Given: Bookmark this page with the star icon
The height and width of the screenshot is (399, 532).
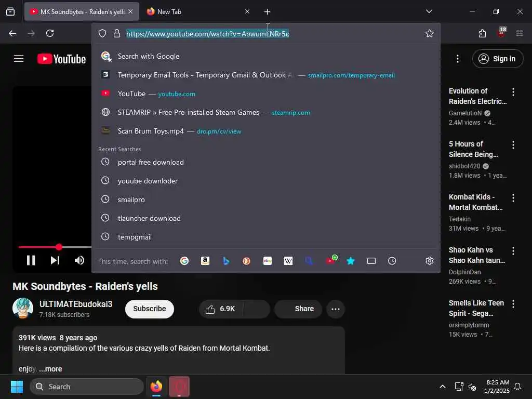Looking at the screenshot, I should [x=429, y=33].
